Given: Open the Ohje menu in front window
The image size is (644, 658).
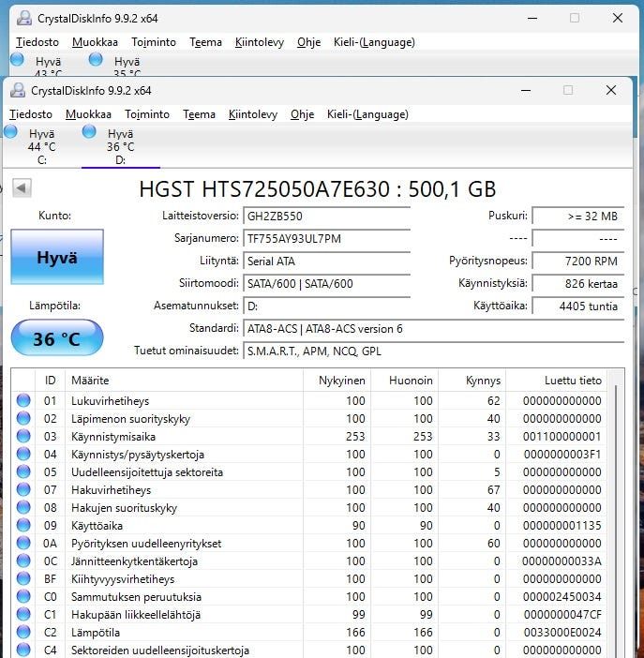Looking at the screenshot, I should tap(302, 114).
